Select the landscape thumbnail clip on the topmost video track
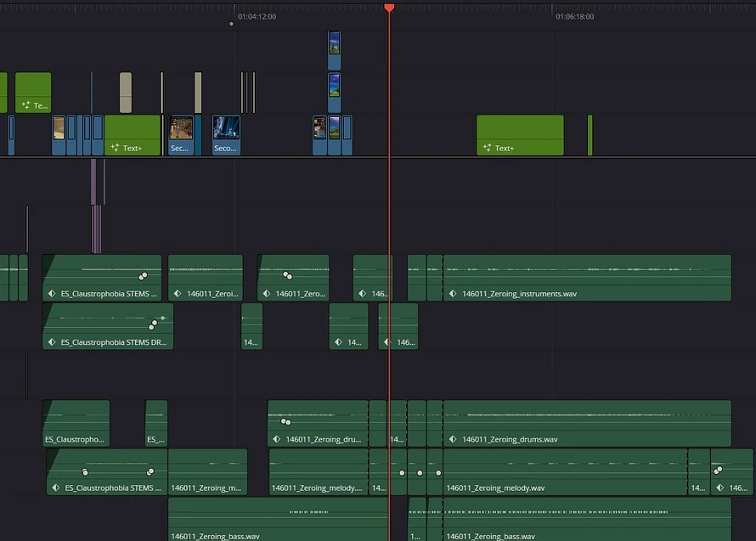The height and width of the screenshot is (541, 756). point(334,50)
